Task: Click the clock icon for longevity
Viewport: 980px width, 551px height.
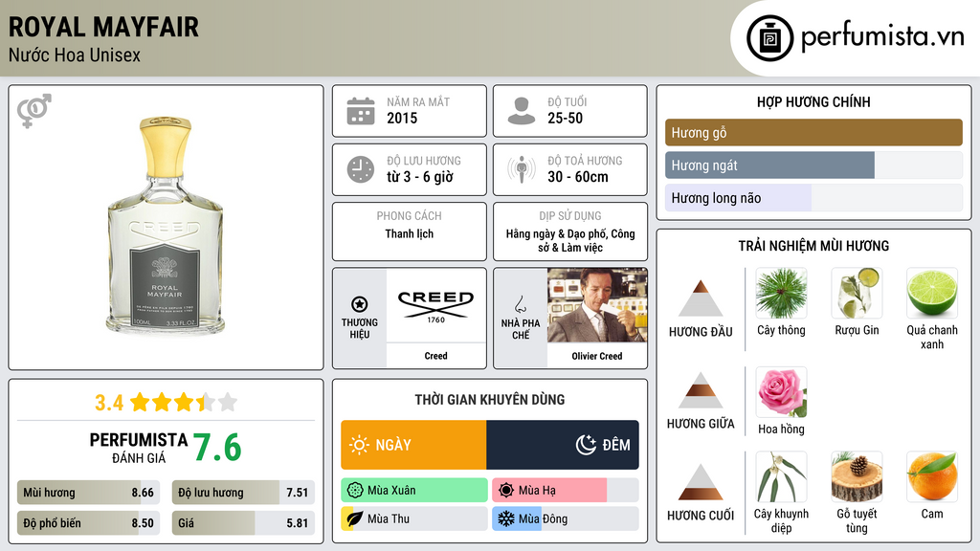Action: [360, 169]
